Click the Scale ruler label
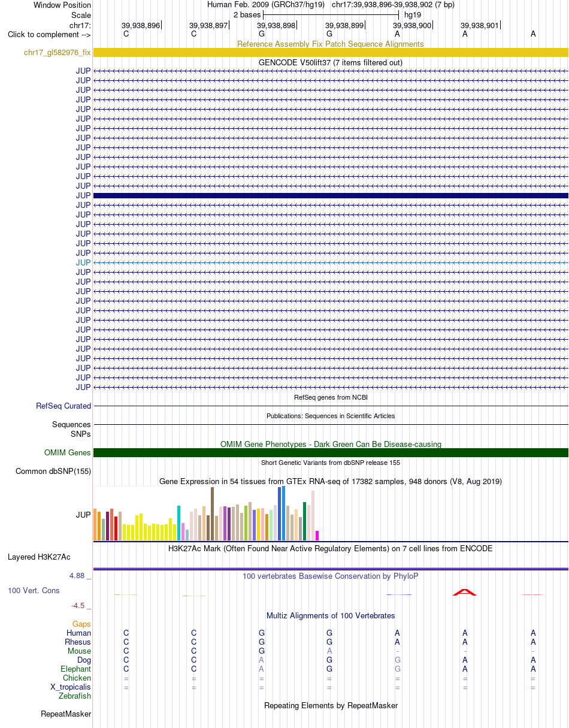This screenshot has height=728, width=569. [81, 15]
